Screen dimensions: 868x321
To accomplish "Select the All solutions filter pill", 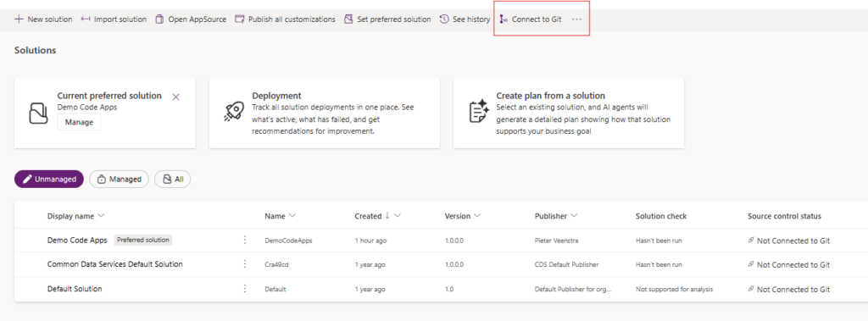I will click(x=173, y=180).
